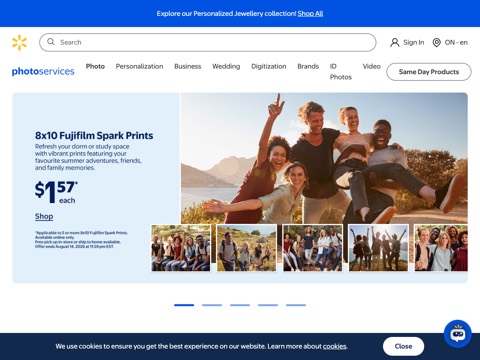Click the search magnifier icon
The height and width of the screenshot is (360, 480).
(51, 42)
